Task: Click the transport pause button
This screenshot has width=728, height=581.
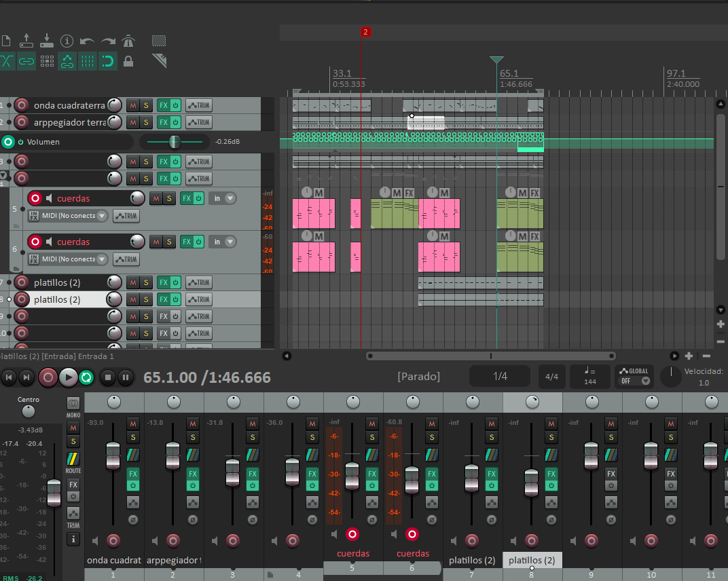Action: coord(126,378)
